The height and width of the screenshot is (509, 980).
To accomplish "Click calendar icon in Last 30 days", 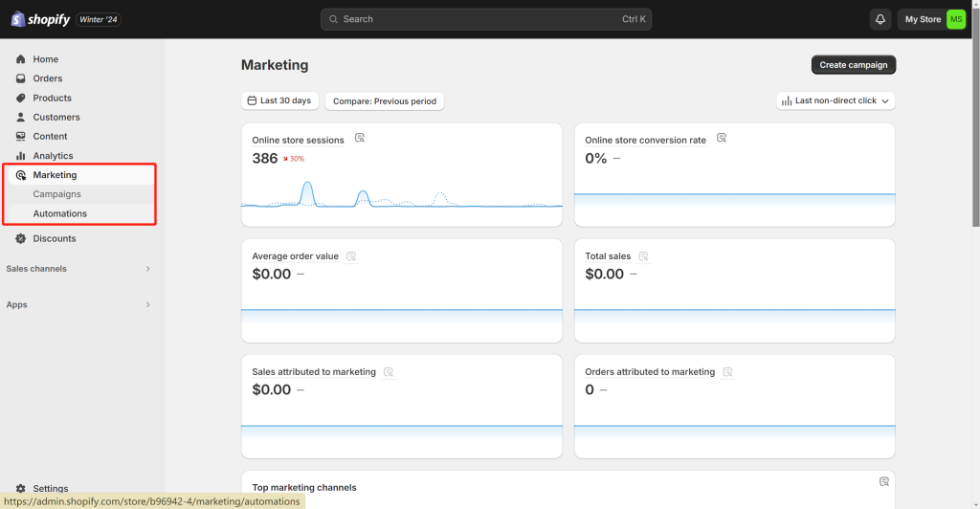I will pyautogui.click(x=252, y=100).
